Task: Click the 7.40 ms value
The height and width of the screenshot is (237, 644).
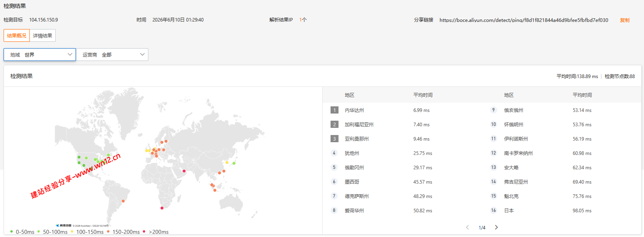Action: tap(421, 125)
